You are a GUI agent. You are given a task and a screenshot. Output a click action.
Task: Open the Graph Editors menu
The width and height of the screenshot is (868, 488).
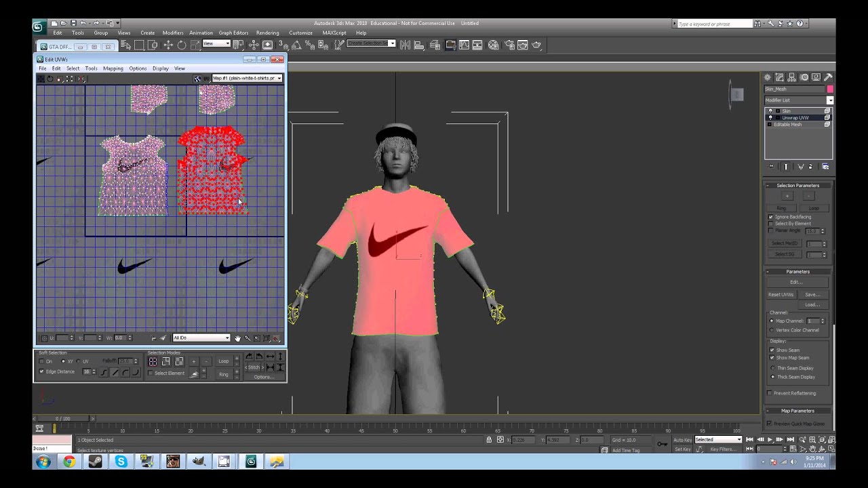tap(233, 33)
